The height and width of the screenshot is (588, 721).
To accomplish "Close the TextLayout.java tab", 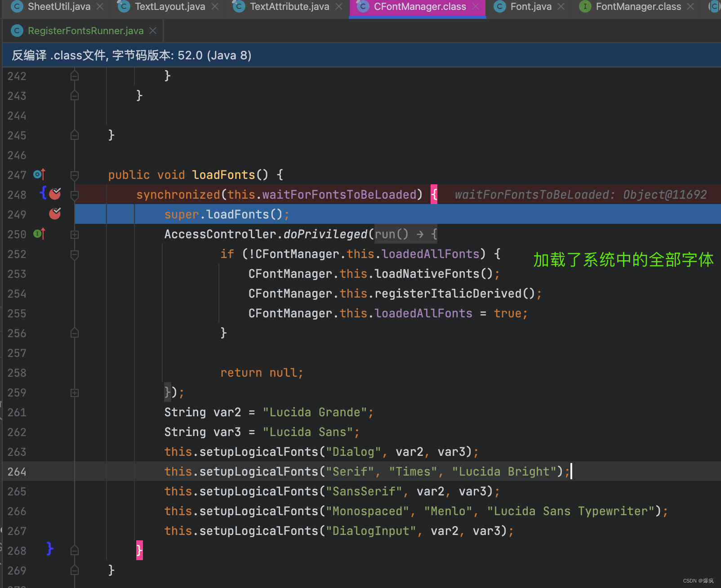I will click(215, 7).
